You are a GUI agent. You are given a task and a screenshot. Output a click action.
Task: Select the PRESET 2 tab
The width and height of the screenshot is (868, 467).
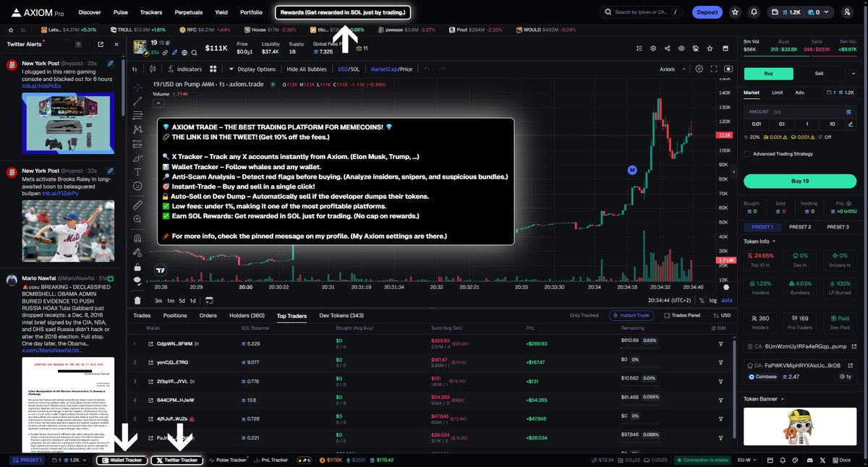[799, 227]
